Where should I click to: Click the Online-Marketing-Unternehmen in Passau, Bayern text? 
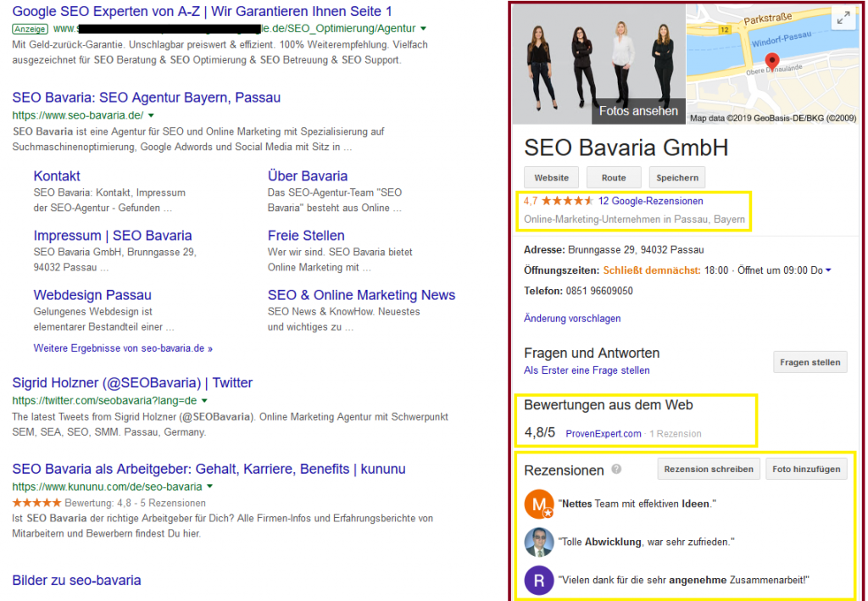click(x=634, y=220)
